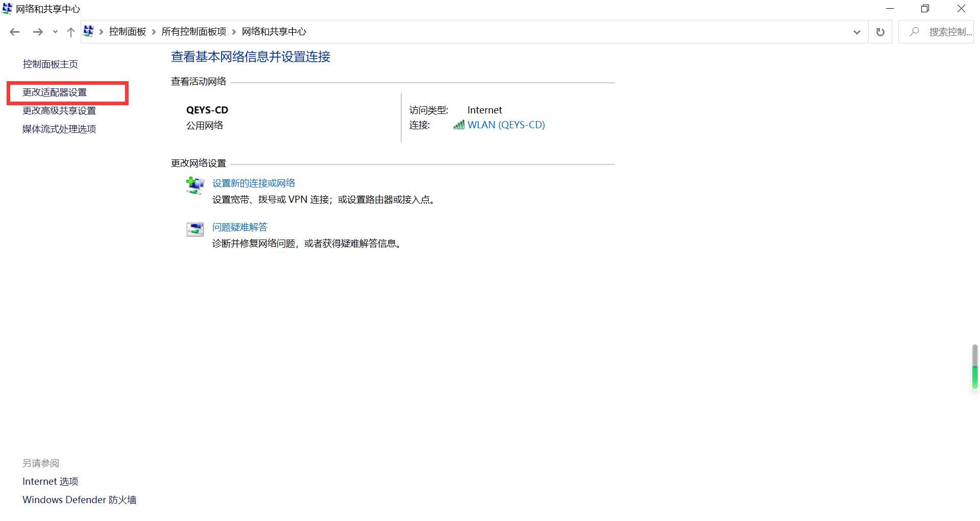Open 更改适配器设置 in the sidebar

click(54, 92)
